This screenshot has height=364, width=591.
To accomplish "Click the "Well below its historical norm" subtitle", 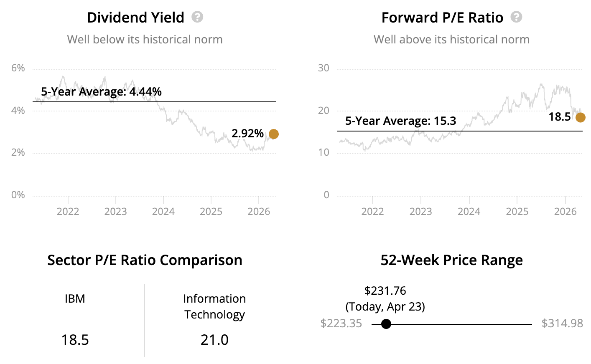I will tap(145, 40).
